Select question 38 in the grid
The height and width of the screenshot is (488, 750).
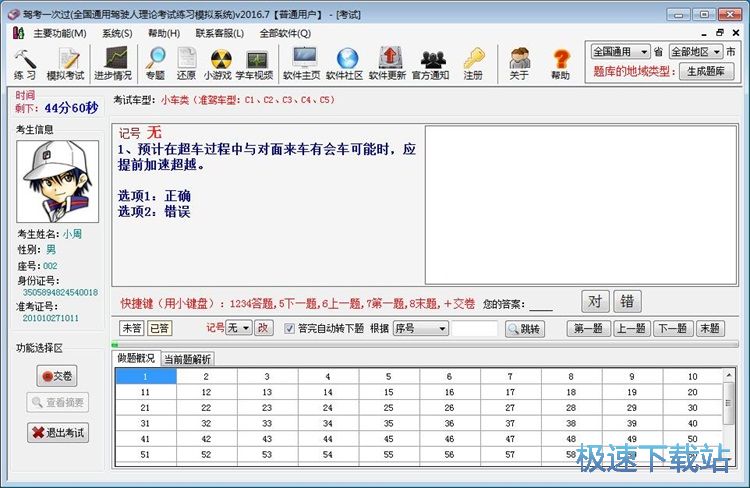pos(571,423)
